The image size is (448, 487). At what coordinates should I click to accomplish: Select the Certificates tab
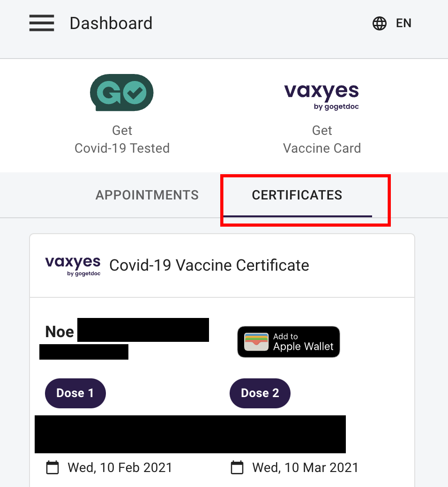click(297, 195)
